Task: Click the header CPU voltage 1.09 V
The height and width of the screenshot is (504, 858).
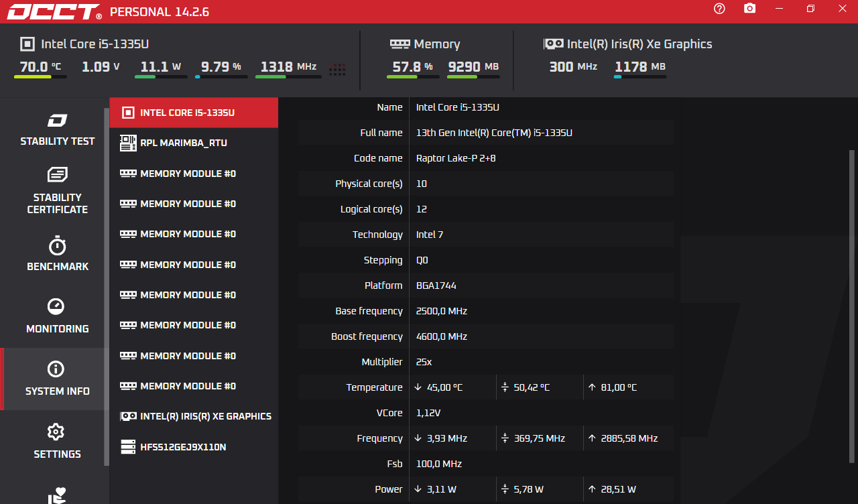Action: [101, 67]
